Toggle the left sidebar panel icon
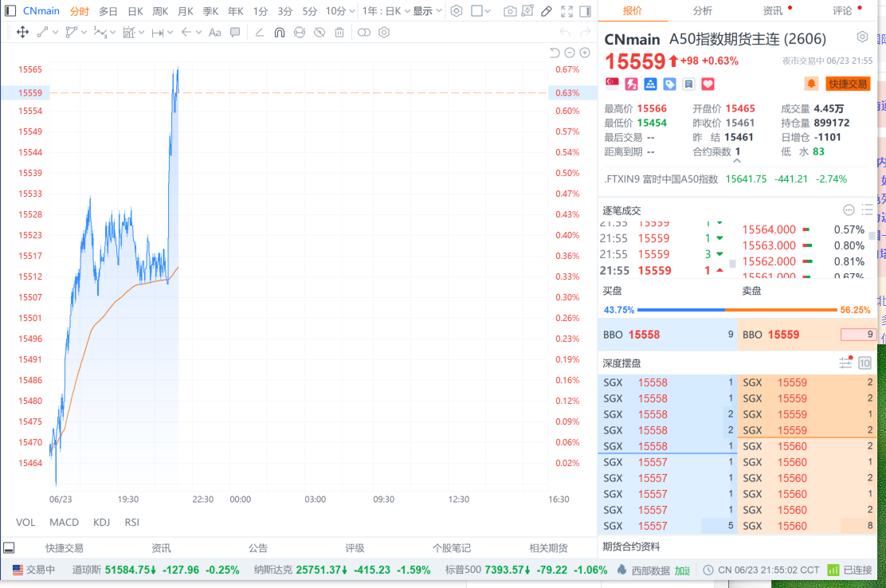 pos(10,10)
